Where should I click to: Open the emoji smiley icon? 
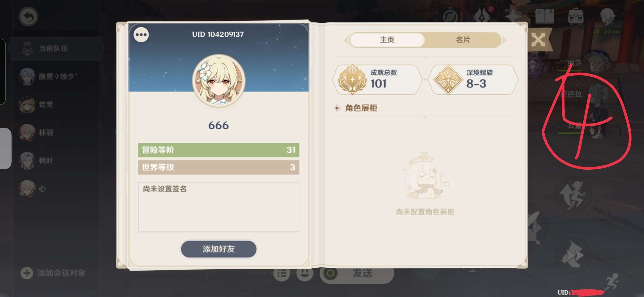pos(305,273)
